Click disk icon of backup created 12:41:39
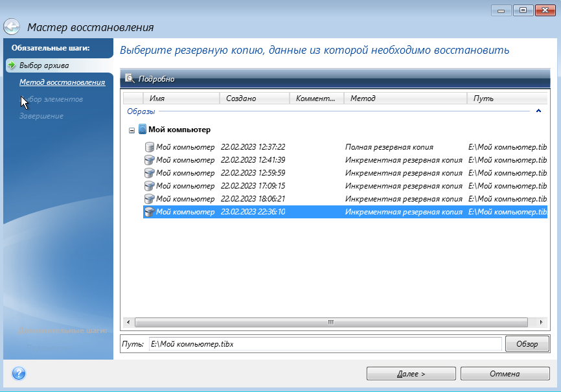 149,160
